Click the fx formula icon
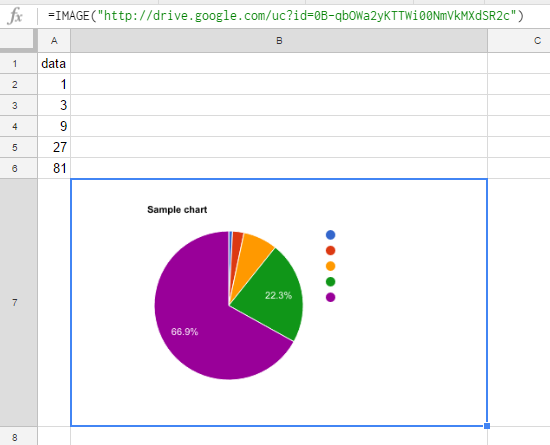This screenshot has width=550, height=445. [x=15, y=16]
